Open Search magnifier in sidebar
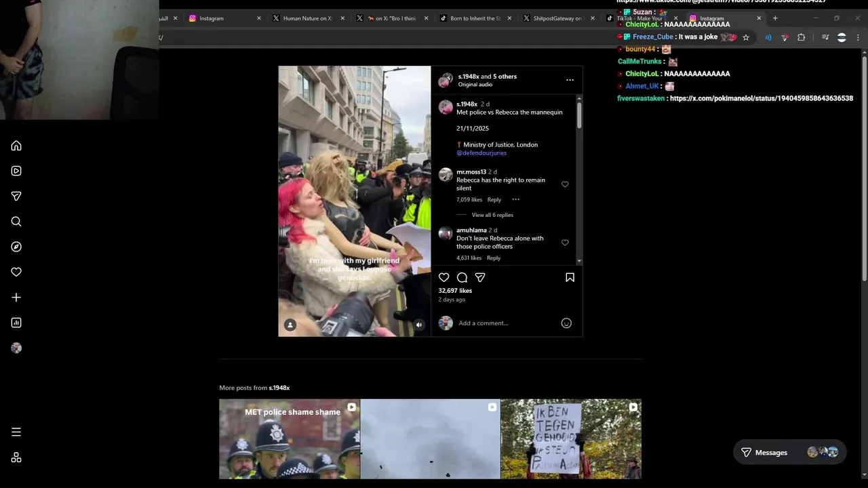Screen dimensions: 868x488 16,222
